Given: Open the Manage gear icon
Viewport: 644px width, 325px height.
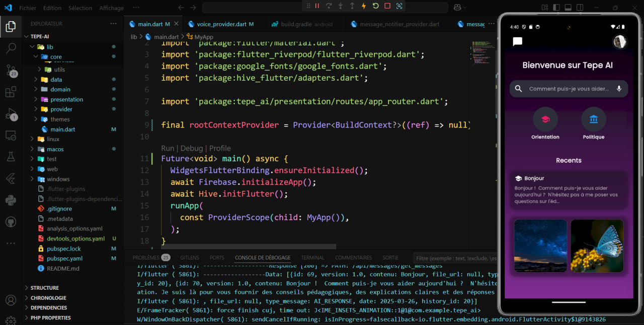Looking at the screenshot, I should (11, 319).
